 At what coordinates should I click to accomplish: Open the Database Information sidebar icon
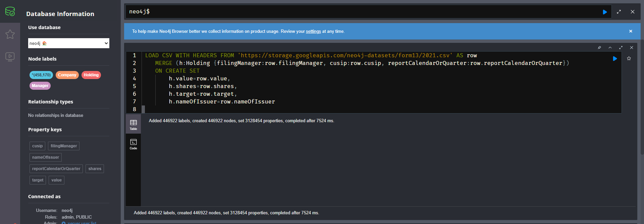(x=10, y=11)
